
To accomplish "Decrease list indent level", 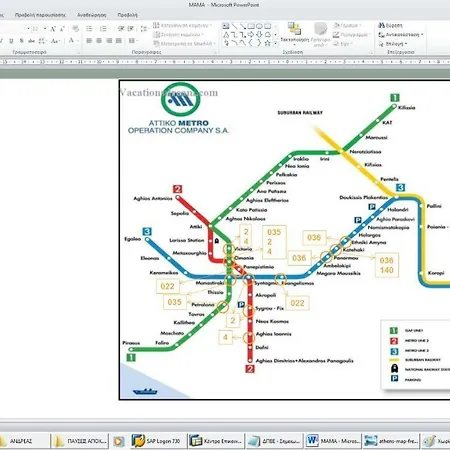I will coord(121,29).
